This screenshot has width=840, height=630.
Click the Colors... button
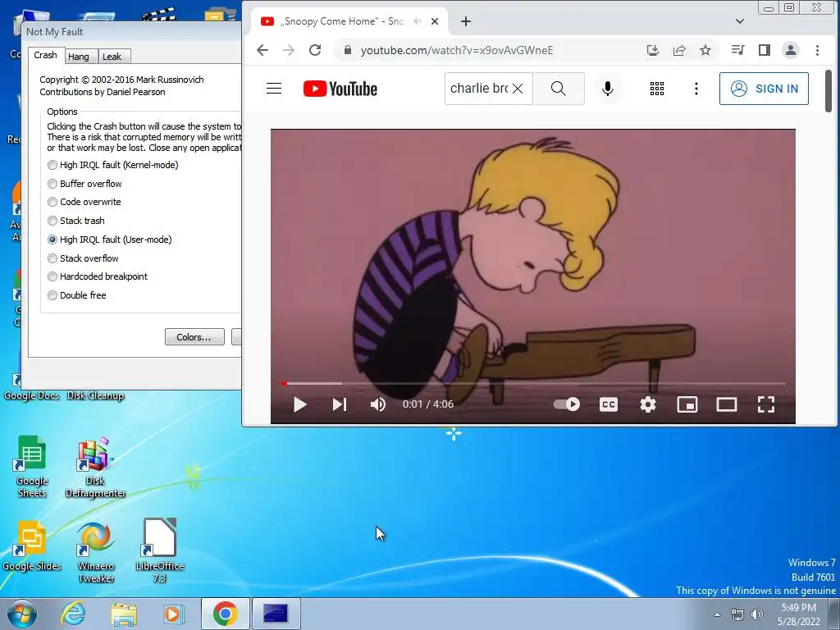click(x=194, y=337)
